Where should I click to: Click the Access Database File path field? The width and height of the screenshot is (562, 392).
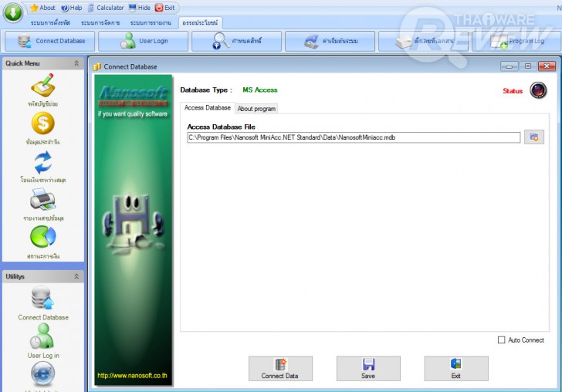[354, 137]
